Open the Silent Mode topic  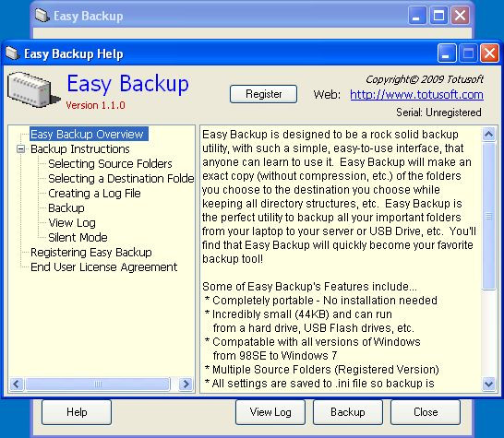click(78, 238)
